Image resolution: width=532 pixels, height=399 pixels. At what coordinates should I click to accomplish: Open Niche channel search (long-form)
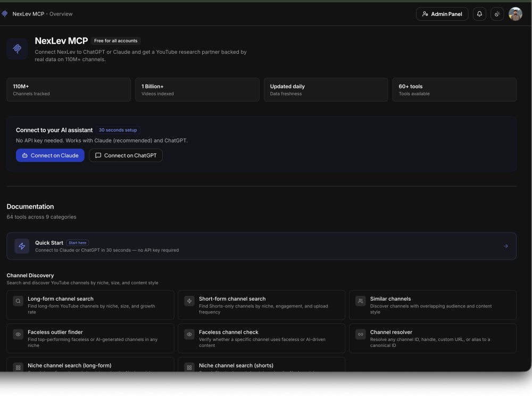[90, 364]
